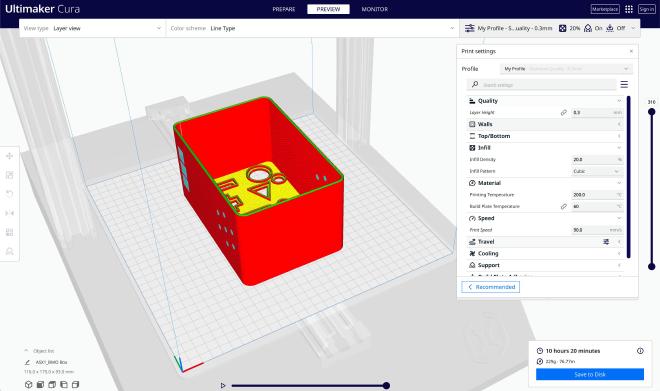Click the print settings sliders icon in header
This screenshot has width=660, height=391.
click(x=469, y=28)
